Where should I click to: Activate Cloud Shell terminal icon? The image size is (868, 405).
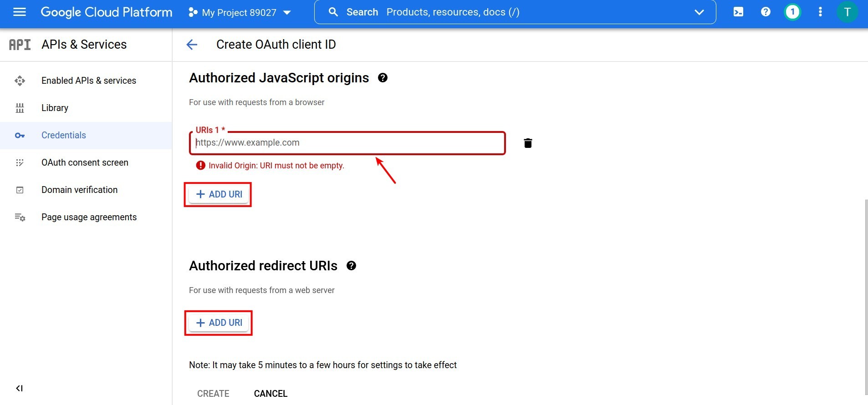739,12
